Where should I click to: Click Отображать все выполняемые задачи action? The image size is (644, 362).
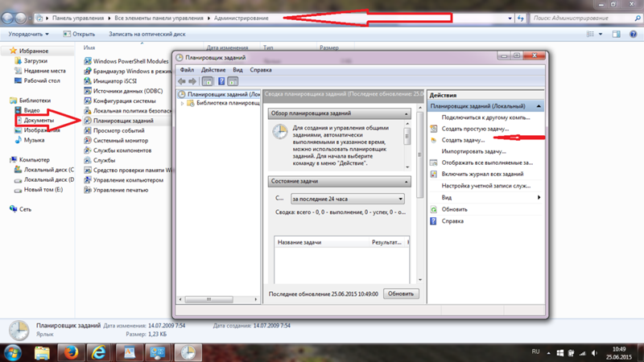point(487,162)
